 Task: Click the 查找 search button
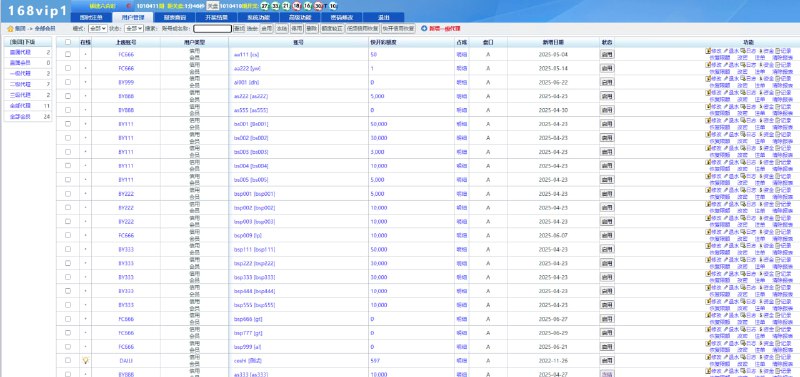click(x=239, y=29)
